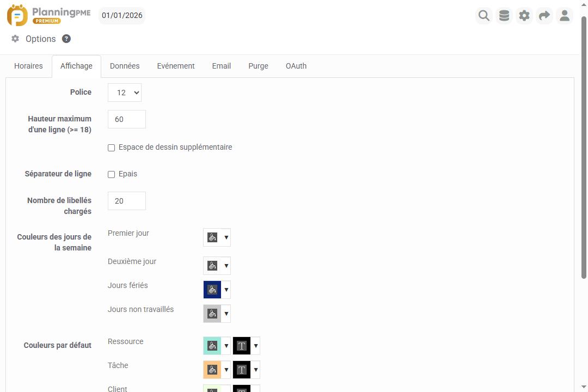Click Jours fériés dark blue swatch

(212, 290)
